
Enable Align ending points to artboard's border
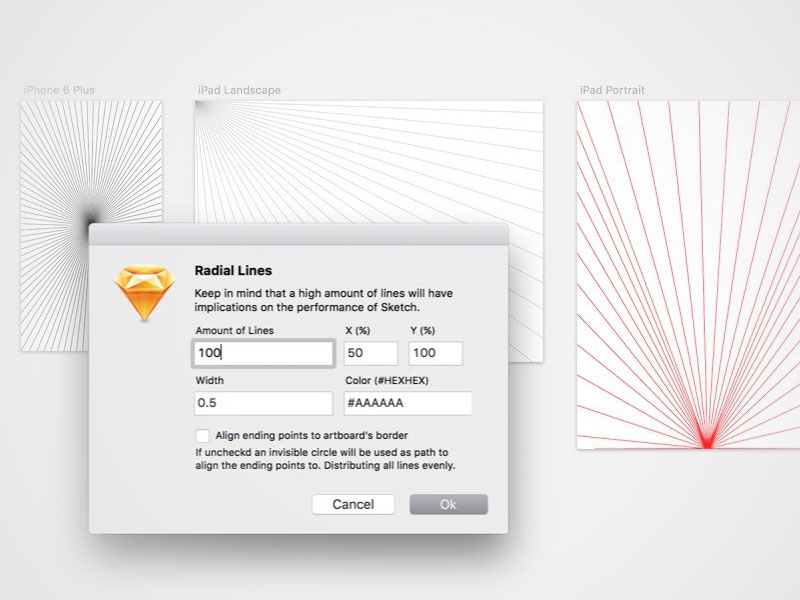[x=203, y=436]
